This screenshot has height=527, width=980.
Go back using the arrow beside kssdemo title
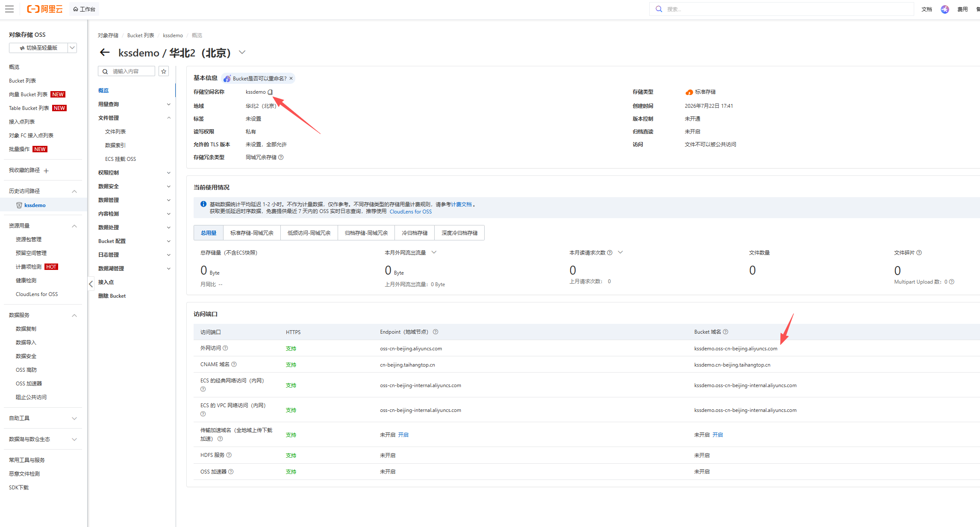105,53
